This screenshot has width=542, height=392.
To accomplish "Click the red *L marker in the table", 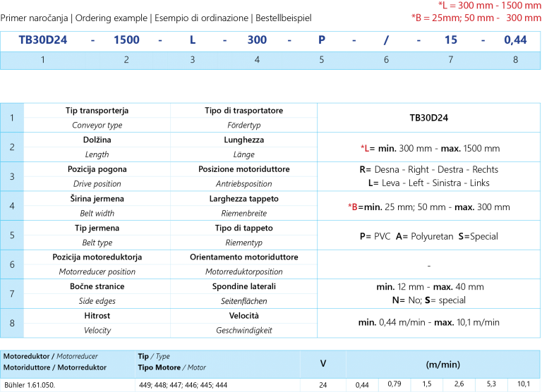I will (x=365, y=148).
